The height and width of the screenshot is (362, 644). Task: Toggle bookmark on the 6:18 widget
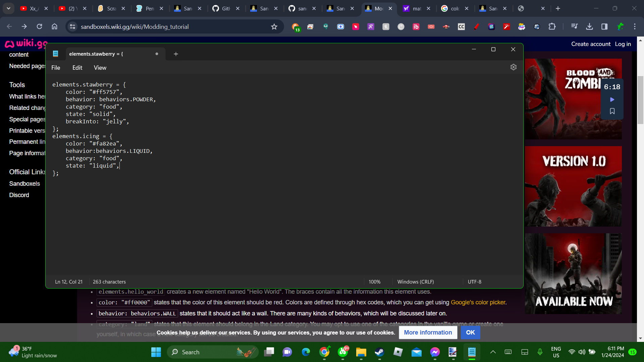612,111
